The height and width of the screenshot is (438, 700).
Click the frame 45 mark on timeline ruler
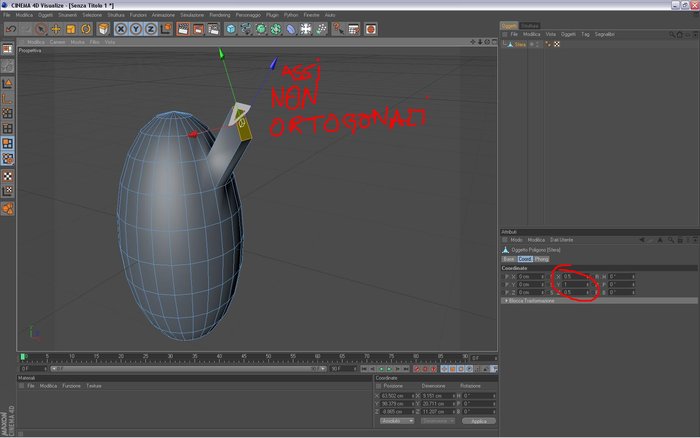pyautogui.click(x=243, y=356)
